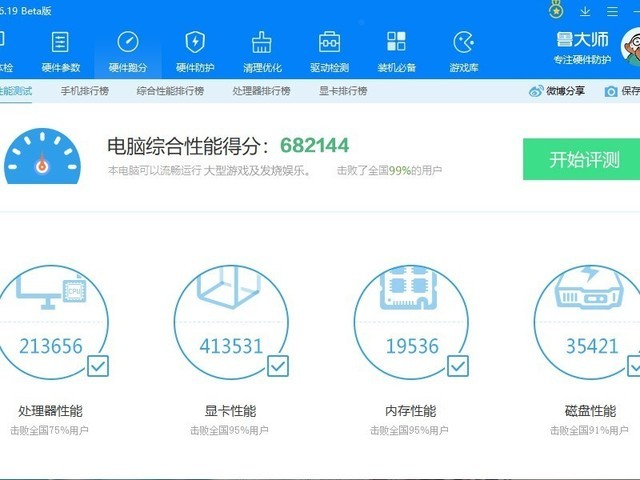Open the 驱动检测 driver detection toolbox icon
Screen dimensions: 640x480
(329, 42)
